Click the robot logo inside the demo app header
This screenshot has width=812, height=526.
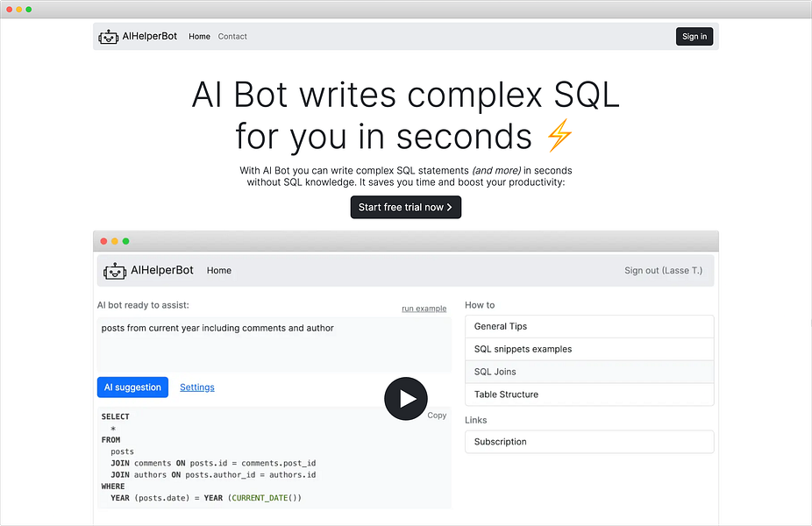point(115,270)
